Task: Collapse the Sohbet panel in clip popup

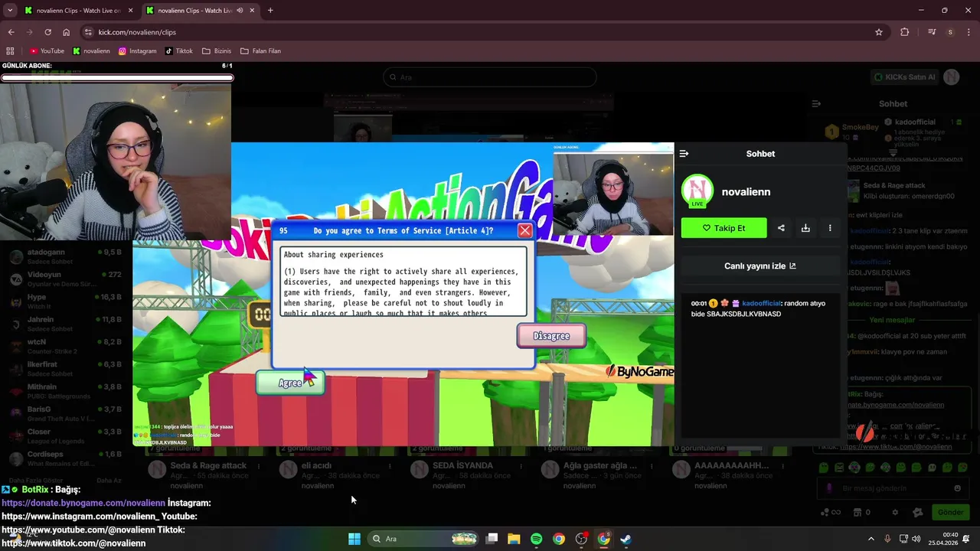Action: (x=684, y=154)
